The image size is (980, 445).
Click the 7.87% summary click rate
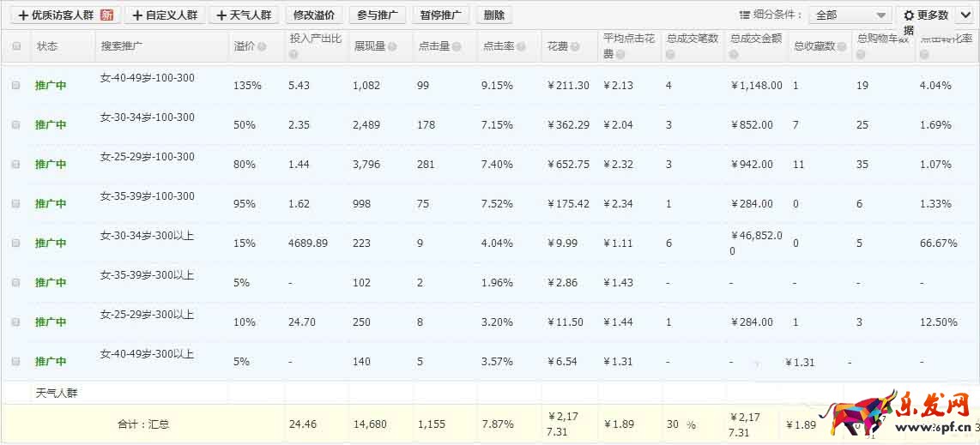(x=498, y=424)
